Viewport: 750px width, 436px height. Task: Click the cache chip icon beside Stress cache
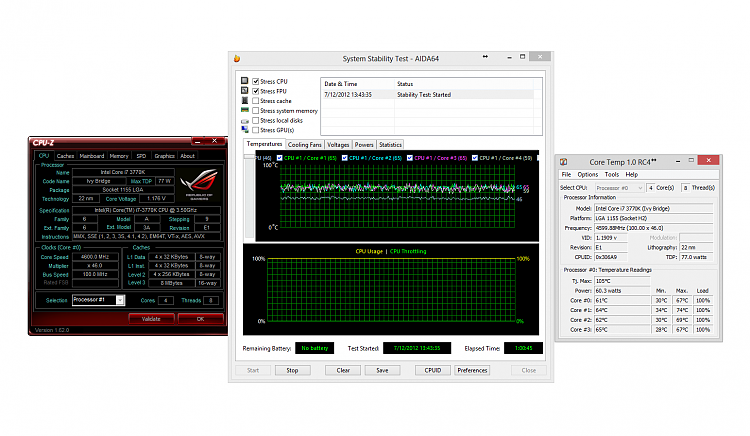pyautogui.click(x=244, y=100)
